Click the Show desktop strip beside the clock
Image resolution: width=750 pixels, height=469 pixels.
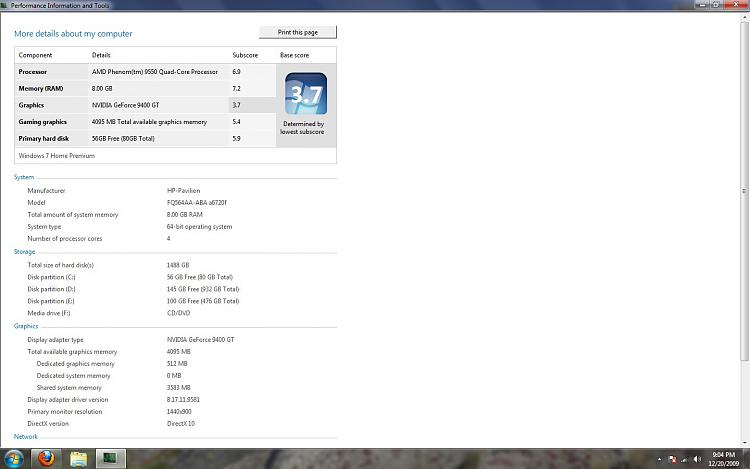[746, 458]
